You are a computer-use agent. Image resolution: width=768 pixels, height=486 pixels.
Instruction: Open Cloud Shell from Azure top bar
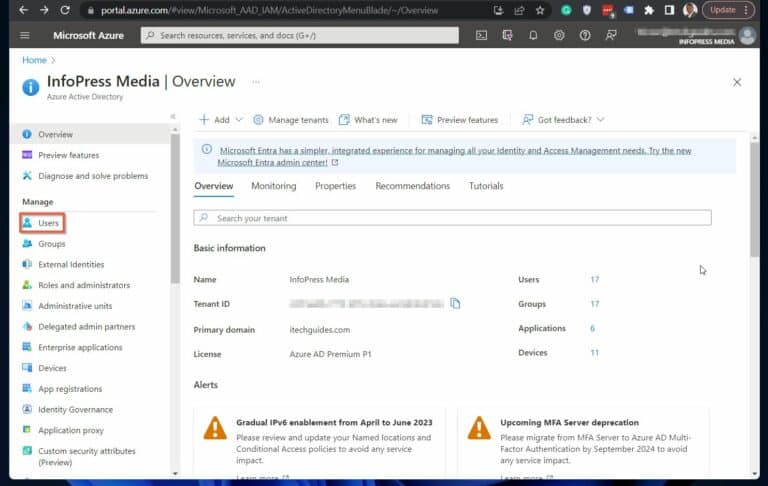pos(481,35)
